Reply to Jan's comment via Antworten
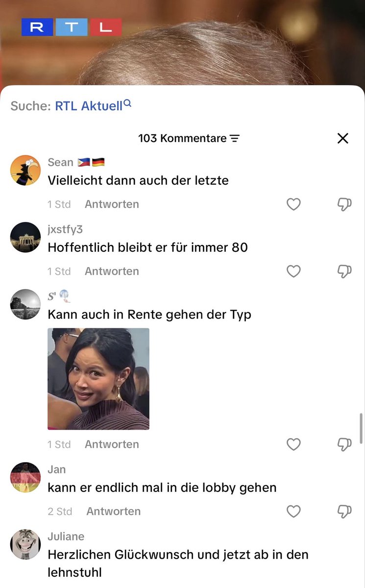 click(114, 512)
